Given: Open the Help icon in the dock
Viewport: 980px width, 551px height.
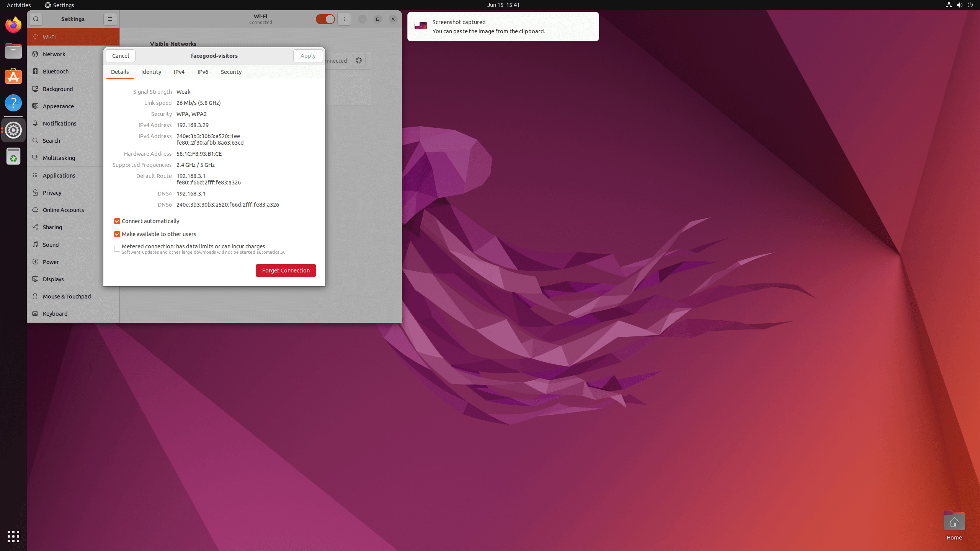Looking at the screenshot, I should click(13, 103).
